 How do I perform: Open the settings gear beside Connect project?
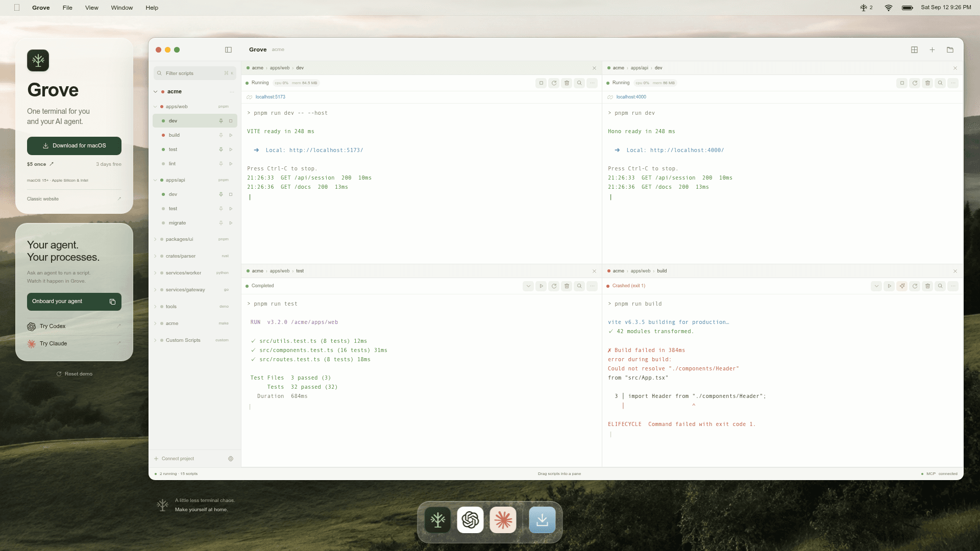pos(231,459)
